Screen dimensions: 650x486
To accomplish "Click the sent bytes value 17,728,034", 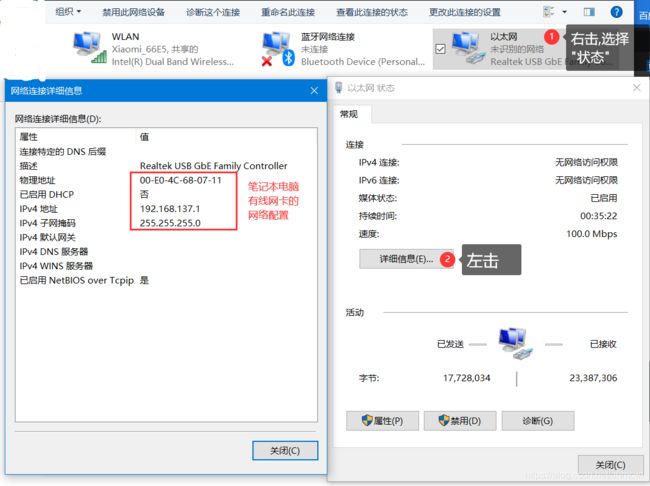I will tap(466, 378).
